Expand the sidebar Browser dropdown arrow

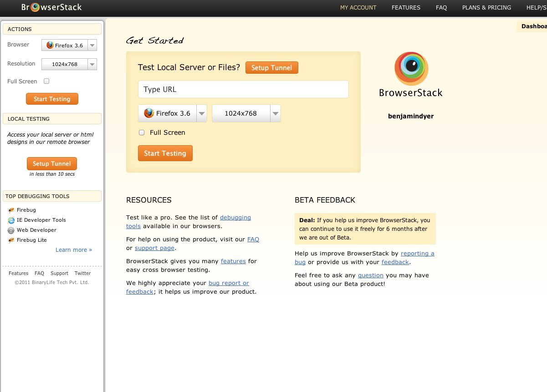coord(92,45)
